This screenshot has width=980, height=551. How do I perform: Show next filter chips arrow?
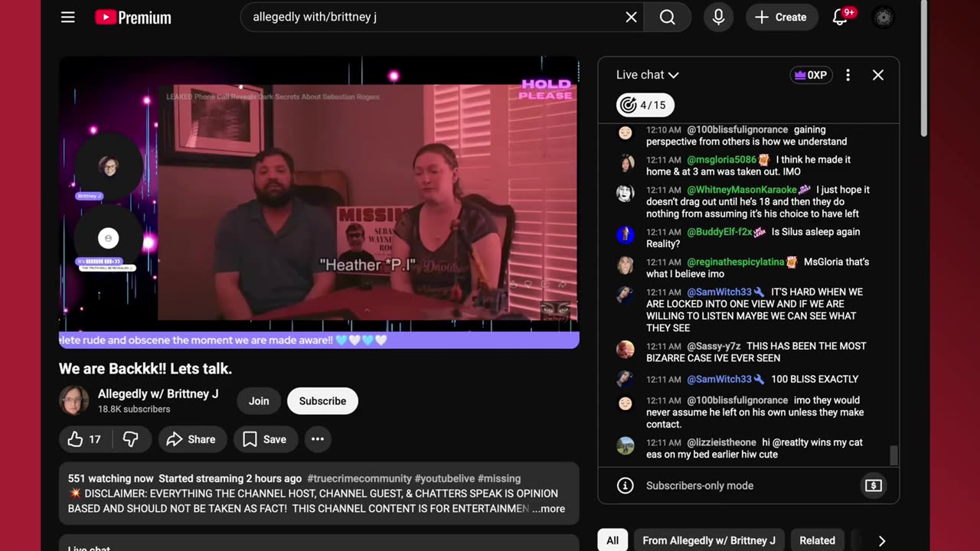click(x=882, y=540)
